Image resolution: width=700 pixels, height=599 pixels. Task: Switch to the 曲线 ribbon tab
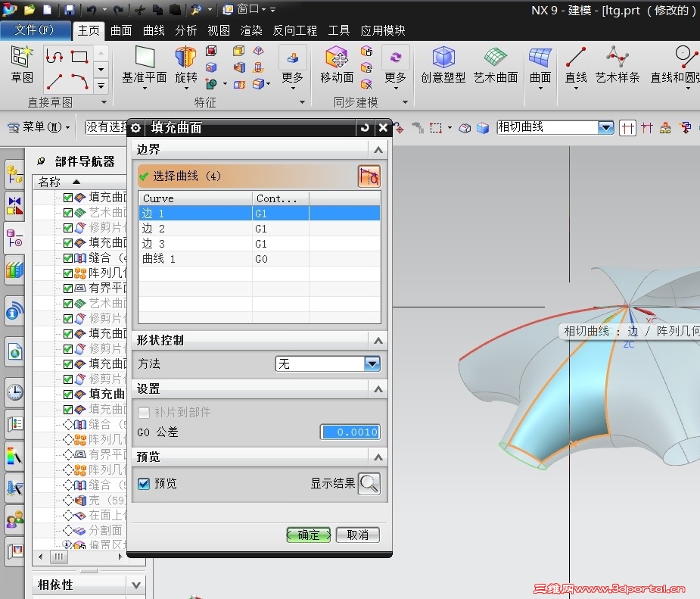154,30
